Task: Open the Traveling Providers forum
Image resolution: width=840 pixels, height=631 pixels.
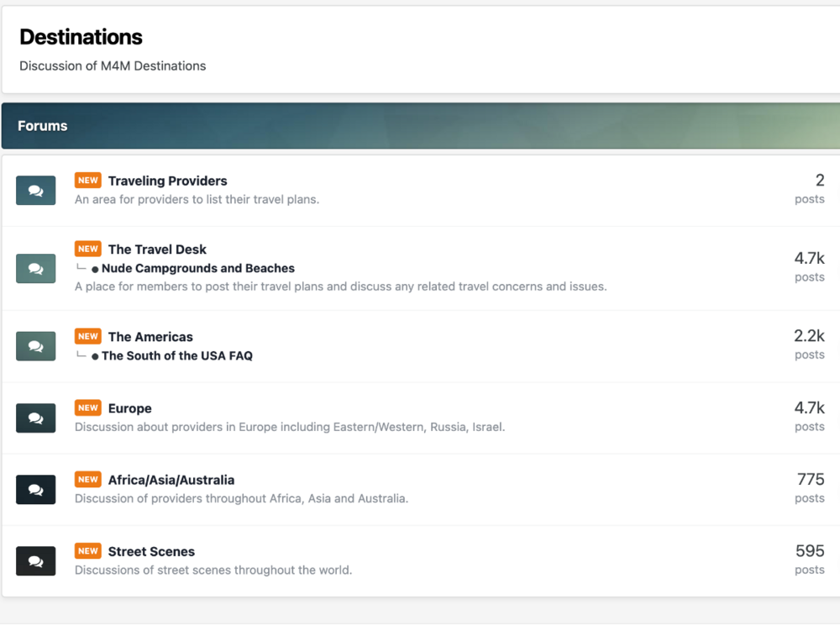Action: 167,181
